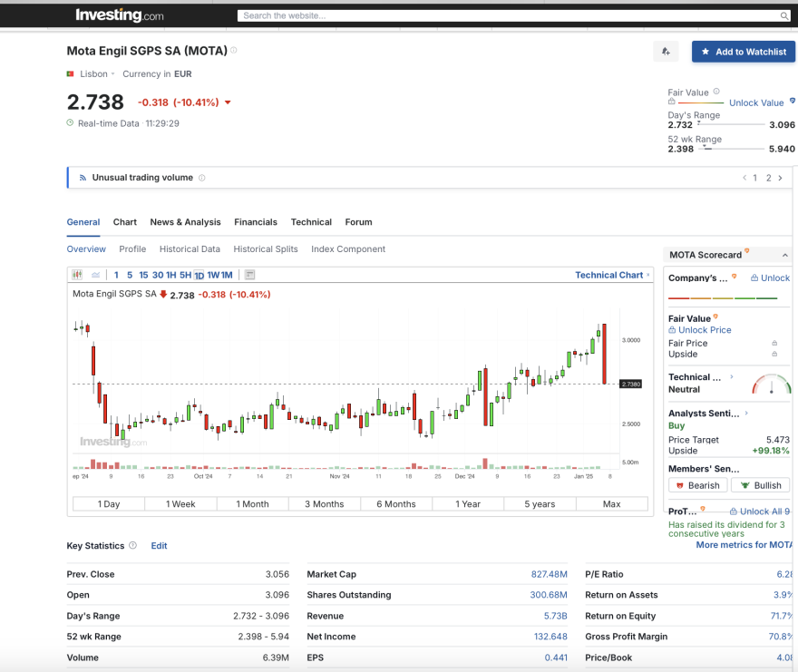Open the Forum tab

coord(358,222)
